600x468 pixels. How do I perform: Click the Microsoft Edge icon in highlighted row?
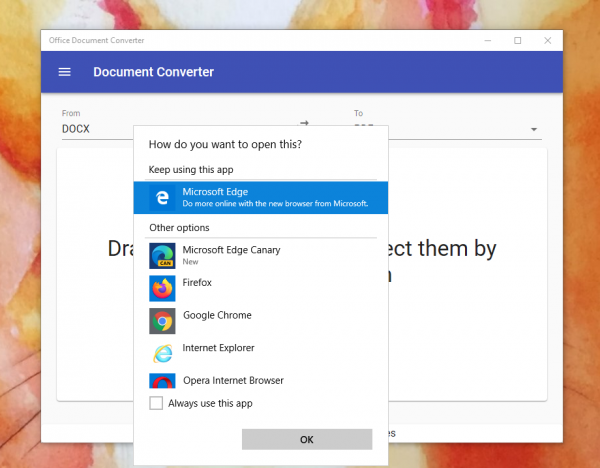click(162, 197)
